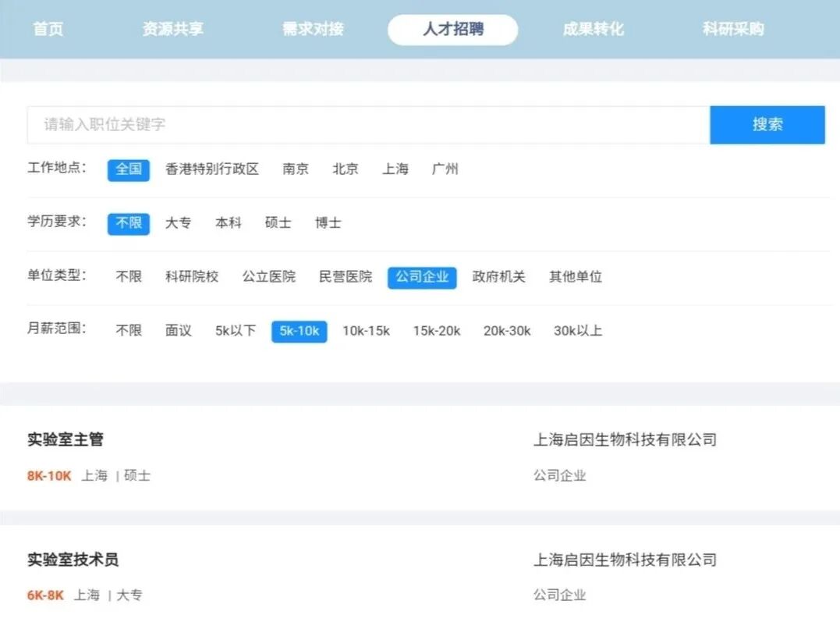
Task: Click the 人才招聘 tab
Action: click(x=452, y=29)
